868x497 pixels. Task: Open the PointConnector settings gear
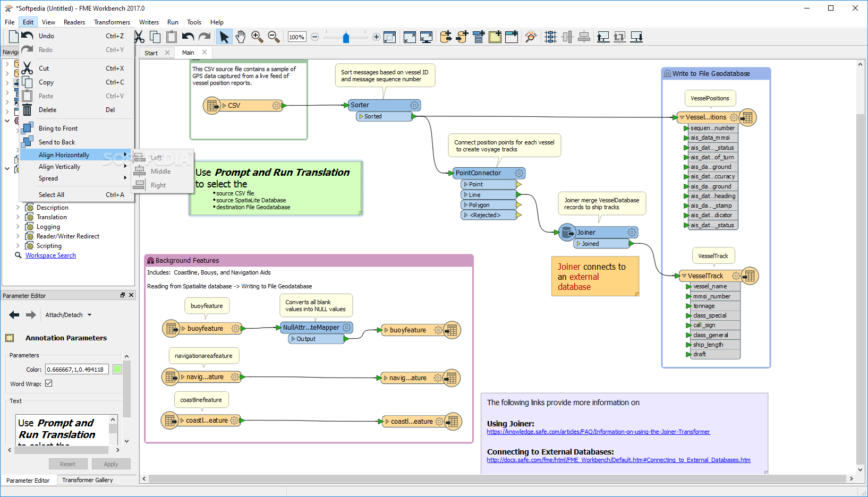click(x=519, y=173)
